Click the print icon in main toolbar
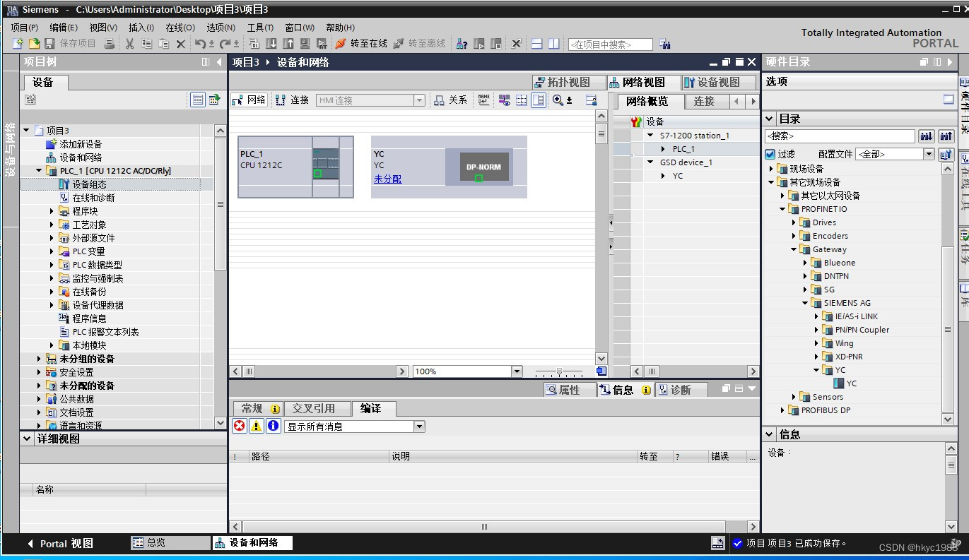 109,44
